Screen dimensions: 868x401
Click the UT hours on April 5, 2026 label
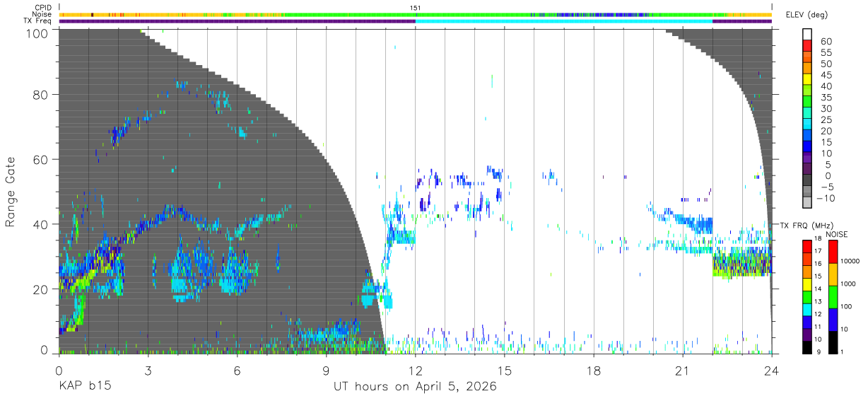415,386
